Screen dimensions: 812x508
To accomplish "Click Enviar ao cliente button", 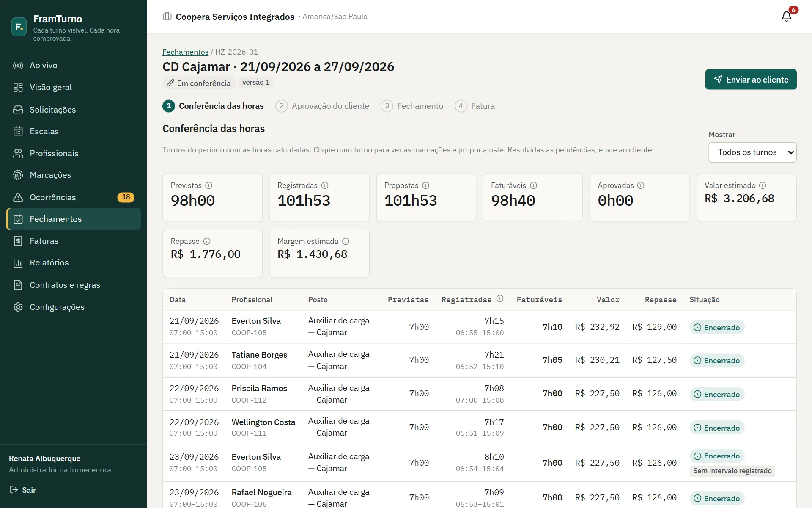I will [751, 80].
